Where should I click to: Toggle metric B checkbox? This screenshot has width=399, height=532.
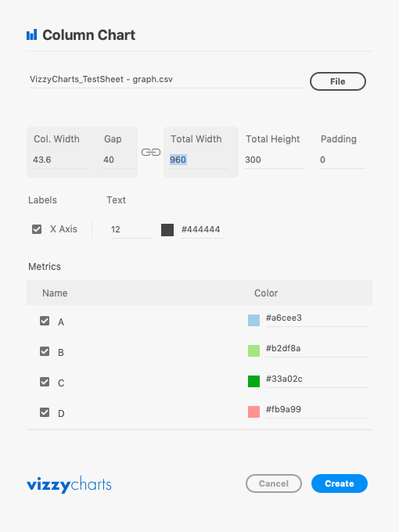pyautogui.click(x=45, y=351)
